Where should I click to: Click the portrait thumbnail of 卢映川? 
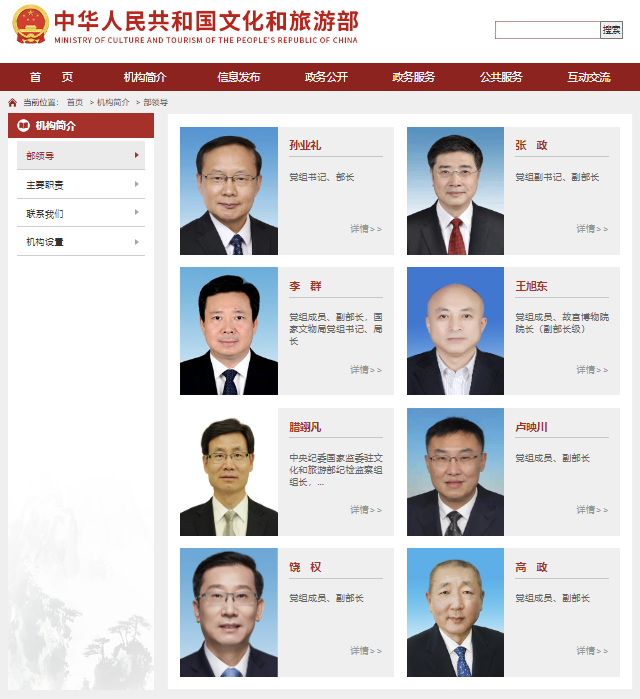pos(455,472)
